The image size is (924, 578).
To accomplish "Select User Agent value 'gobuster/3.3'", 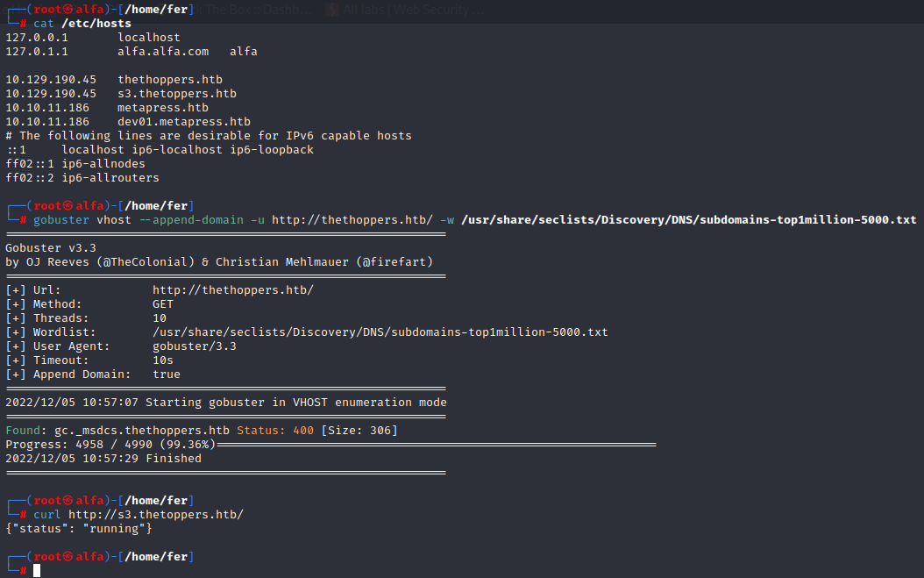I will pyautogui.click(x=195, y=346).
